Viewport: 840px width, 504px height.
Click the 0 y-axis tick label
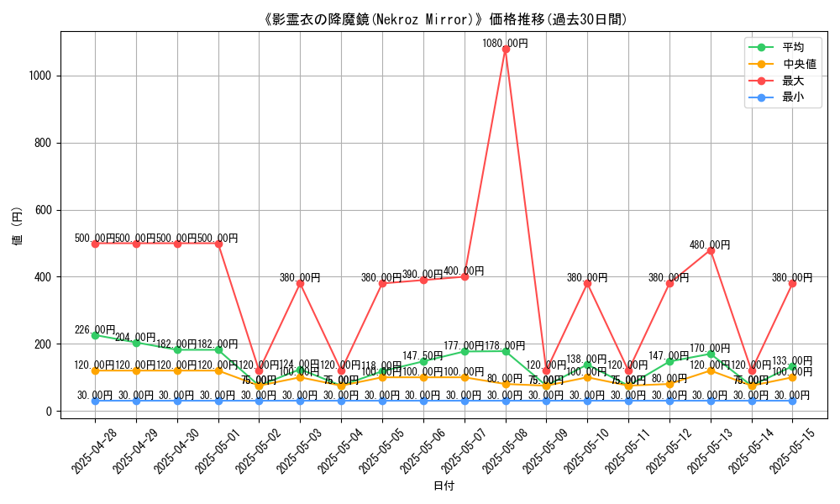click(49, 412)
